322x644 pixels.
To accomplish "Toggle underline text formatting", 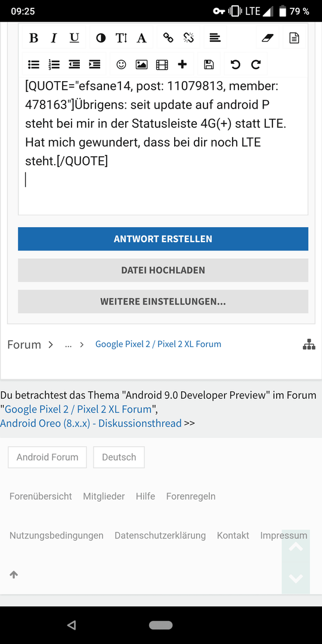I will point(75,38).
